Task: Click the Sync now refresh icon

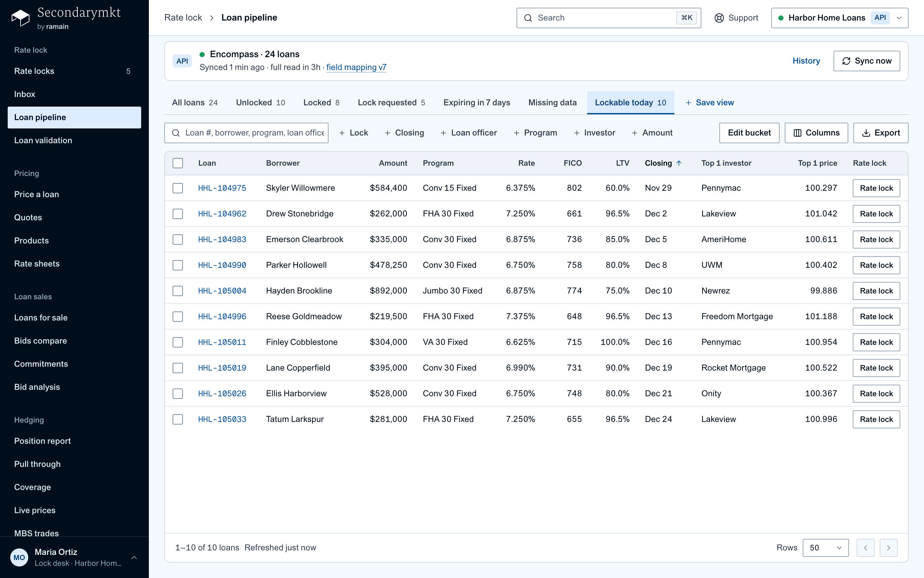Action: 846,61
